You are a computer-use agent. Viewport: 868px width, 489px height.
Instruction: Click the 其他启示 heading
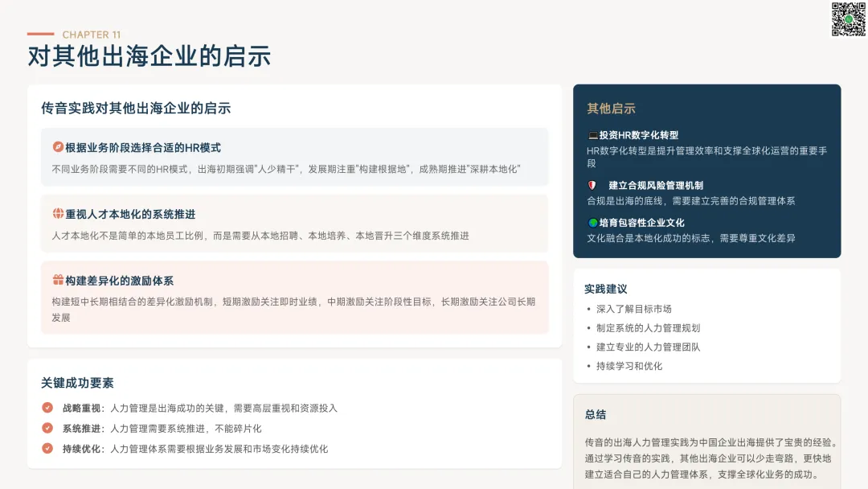611,109
